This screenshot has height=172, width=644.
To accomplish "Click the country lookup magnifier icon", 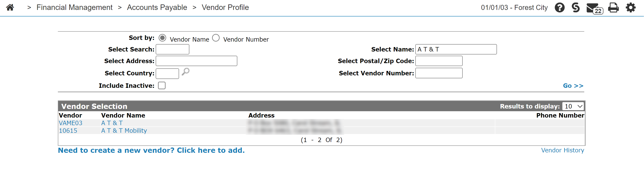I will pyautogui.click(x=186, y=72).
